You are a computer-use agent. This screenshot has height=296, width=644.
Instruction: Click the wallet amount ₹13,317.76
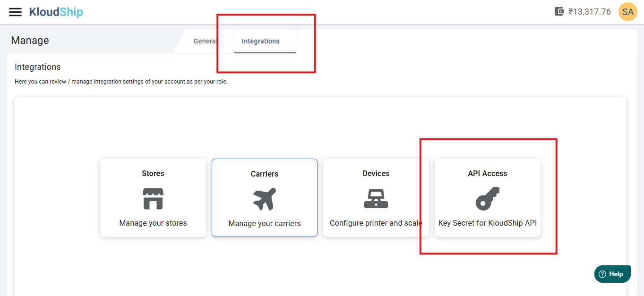coord(589,12)
